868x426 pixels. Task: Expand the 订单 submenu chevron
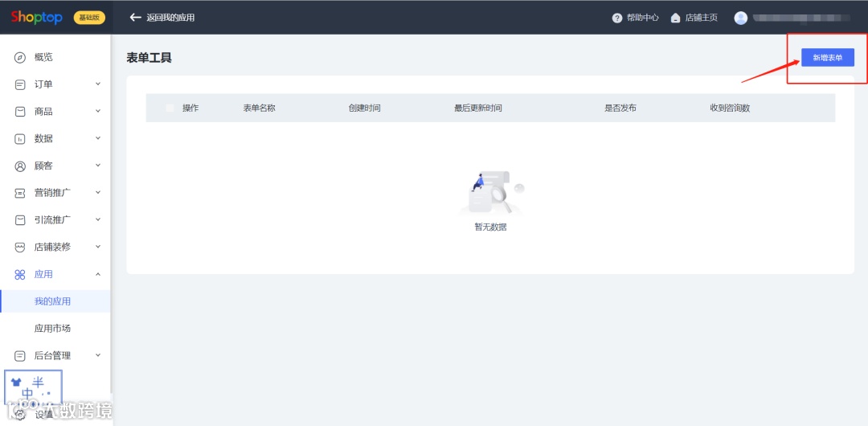(98, 84)
